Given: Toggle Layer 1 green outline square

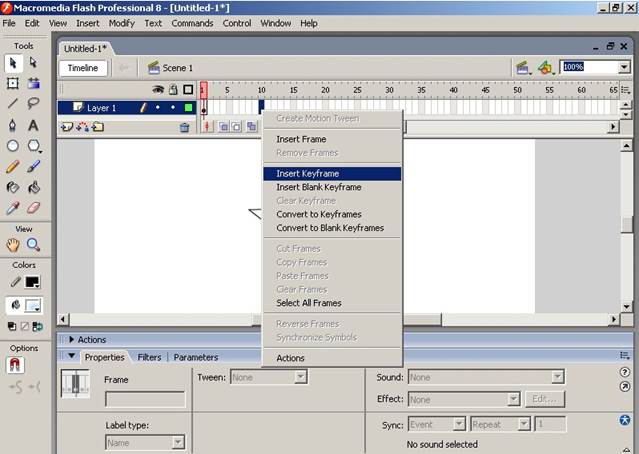Looking at the screenshot, I should point(188,108).
